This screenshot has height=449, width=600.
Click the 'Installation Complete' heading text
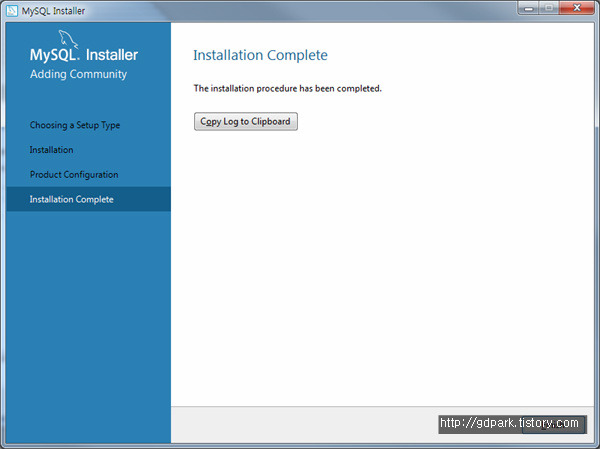tap(260, 55)
